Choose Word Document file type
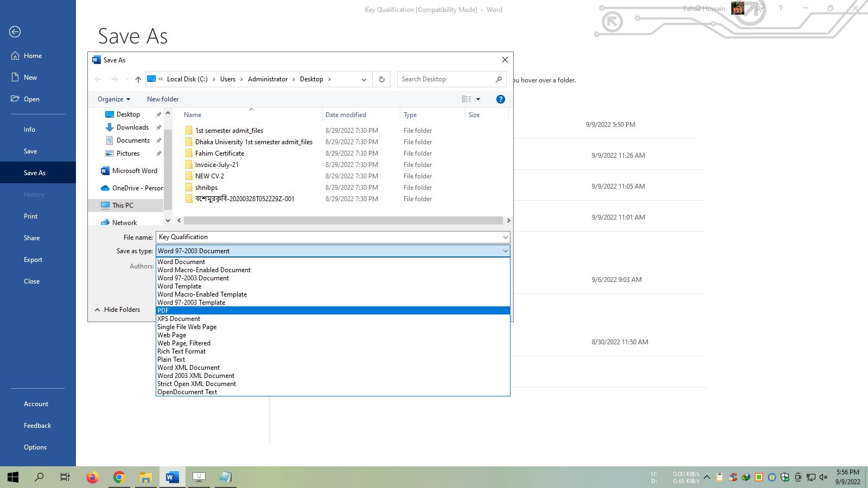Image resolution: width=868 pixels, height=488 pixels. pyautogui.click(x=333, y=262)
